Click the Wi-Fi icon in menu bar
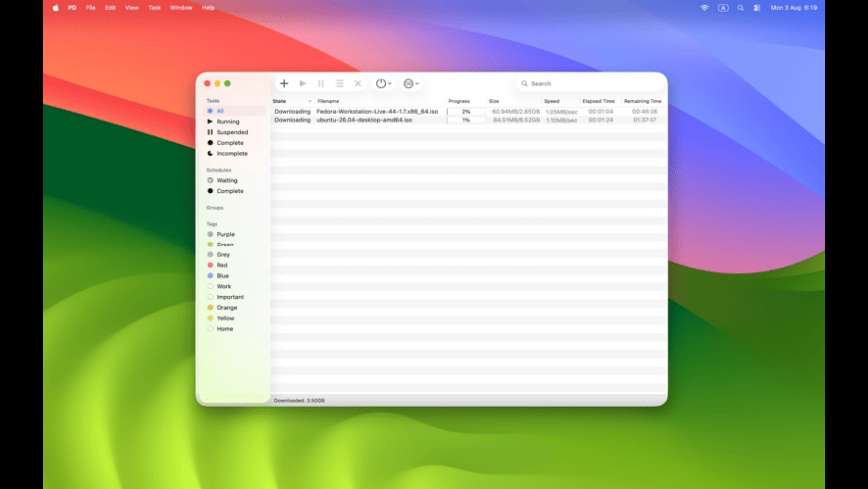Viewport: 868px width, 489px height. click(x=704, y=8)
